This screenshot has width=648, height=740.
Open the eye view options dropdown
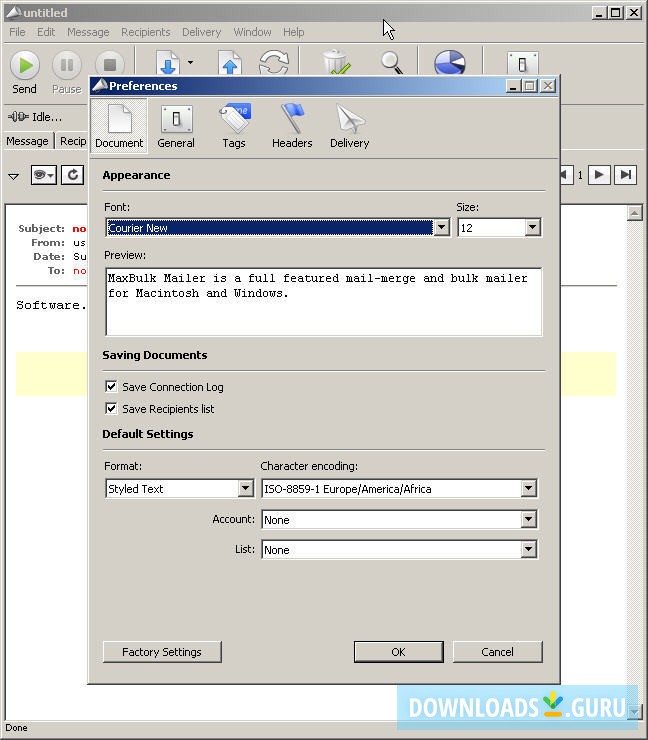43,175
